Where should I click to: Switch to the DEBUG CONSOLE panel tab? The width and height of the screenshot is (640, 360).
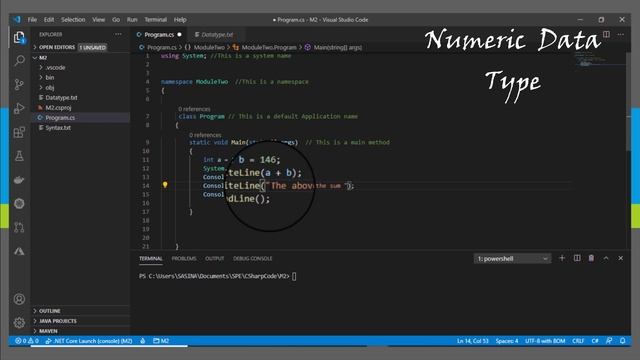[253, 258]
